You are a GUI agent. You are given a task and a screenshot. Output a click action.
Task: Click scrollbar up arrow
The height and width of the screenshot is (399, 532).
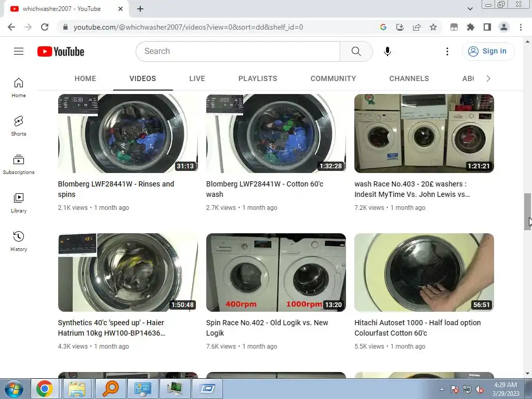(527, 42)
